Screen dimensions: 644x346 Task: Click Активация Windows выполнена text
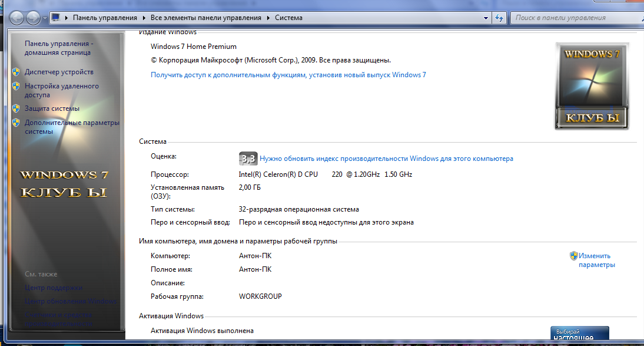click(202, 331)
